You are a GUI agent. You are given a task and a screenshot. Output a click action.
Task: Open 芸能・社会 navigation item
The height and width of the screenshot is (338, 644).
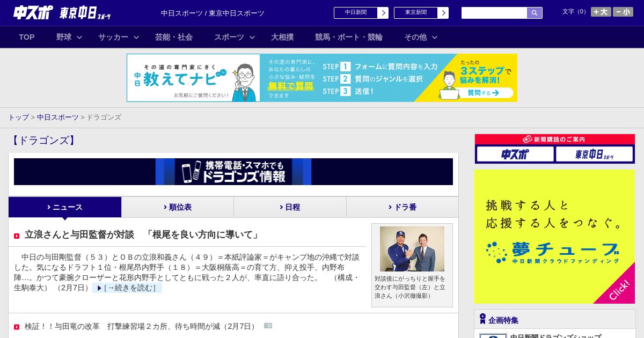click(174, 37)
